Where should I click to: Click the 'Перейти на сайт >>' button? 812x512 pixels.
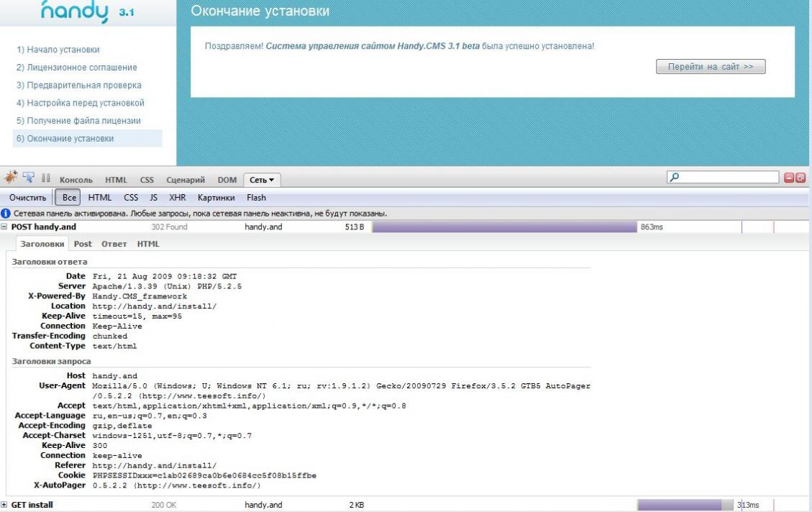710,67
